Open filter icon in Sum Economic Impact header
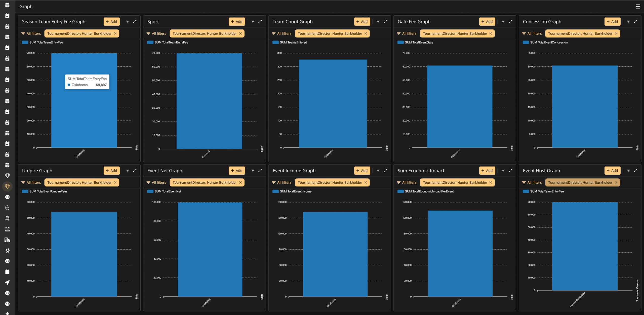644x315 pixels. 503,171
